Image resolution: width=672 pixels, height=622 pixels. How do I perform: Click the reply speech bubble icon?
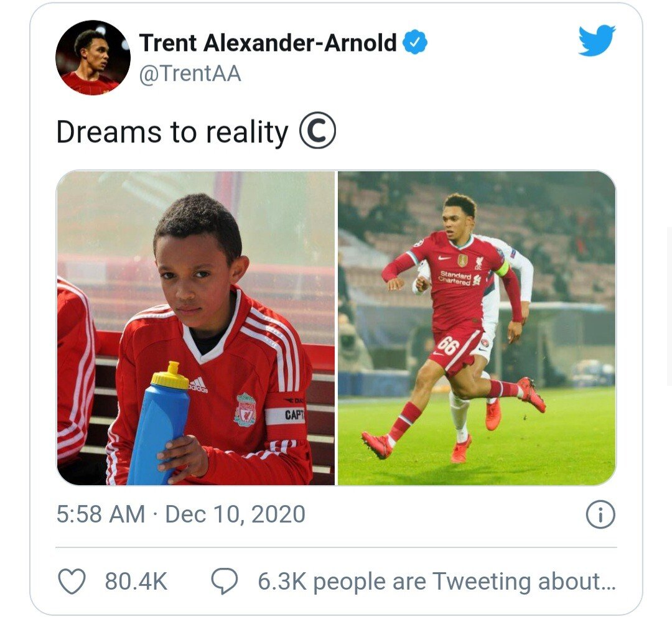tap(224, 582)
